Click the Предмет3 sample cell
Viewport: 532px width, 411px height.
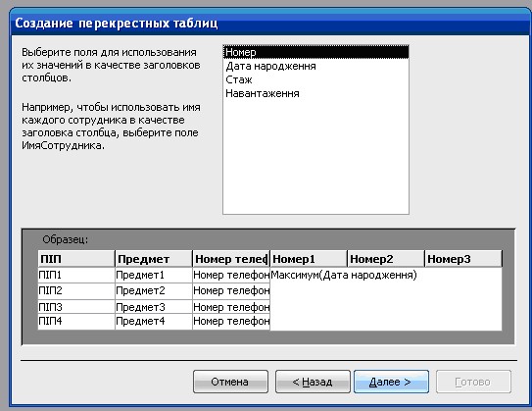tap(154, 307)
